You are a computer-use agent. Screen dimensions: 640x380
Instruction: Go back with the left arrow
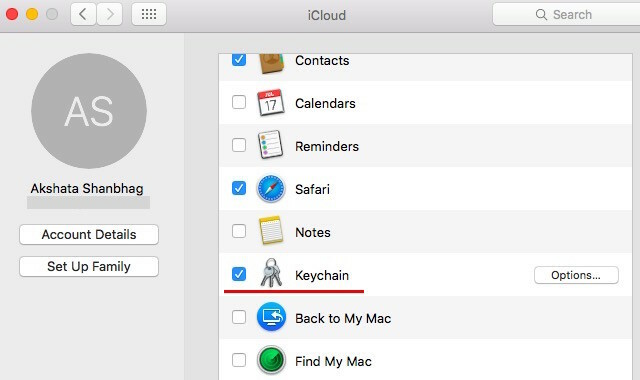[x=83, y=14]
